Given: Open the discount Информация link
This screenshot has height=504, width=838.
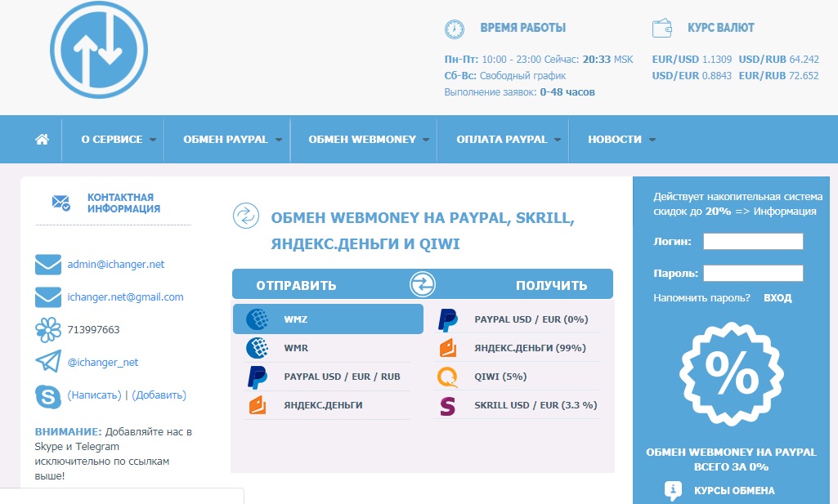Looking at the screenshot, I should (785, 212).
